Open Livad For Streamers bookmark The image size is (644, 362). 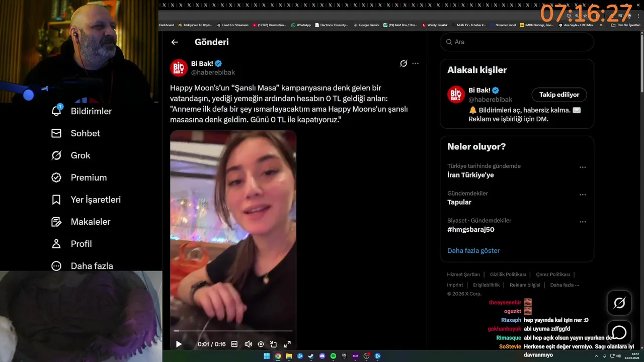(232, 25)
